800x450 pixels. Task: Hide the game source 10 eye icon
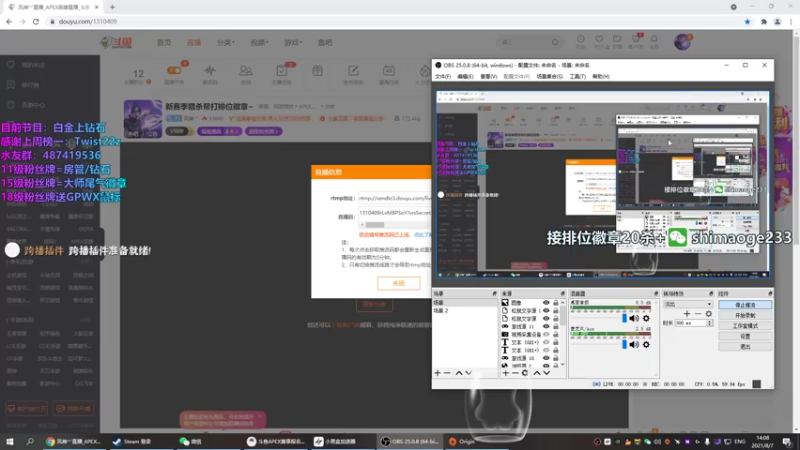(x=546, y=358)
